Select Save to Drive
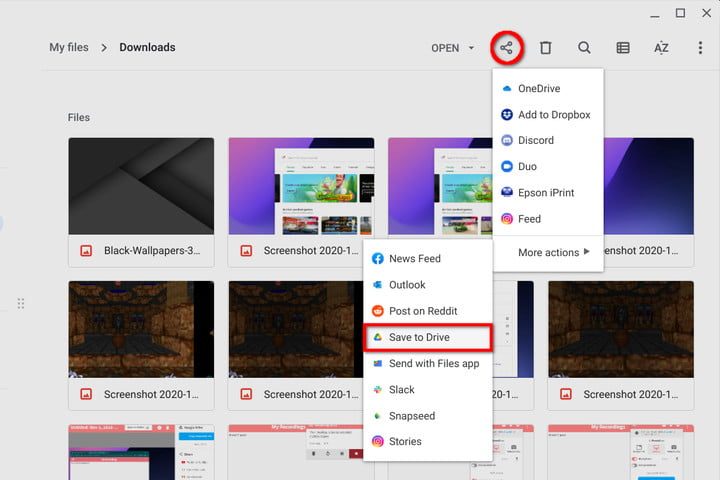The image size is (720, 480). tap(428, 337)
